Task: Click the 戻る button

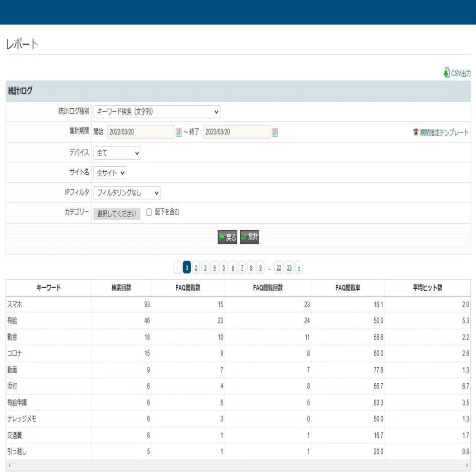Action: pyautogui.click(x=227, y=237)
